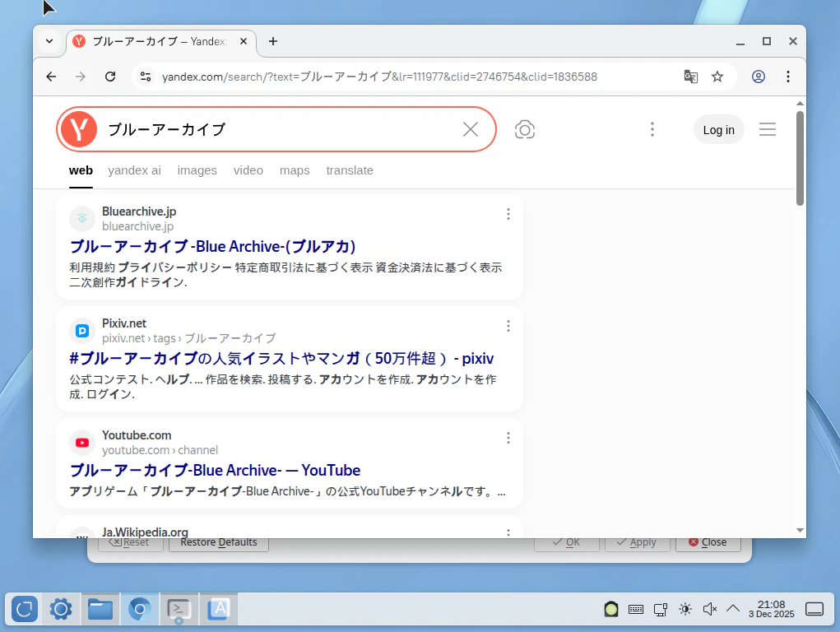Switch to the translate tab
The height and width of the screenshot is (632, 840).
pos(350,170)
